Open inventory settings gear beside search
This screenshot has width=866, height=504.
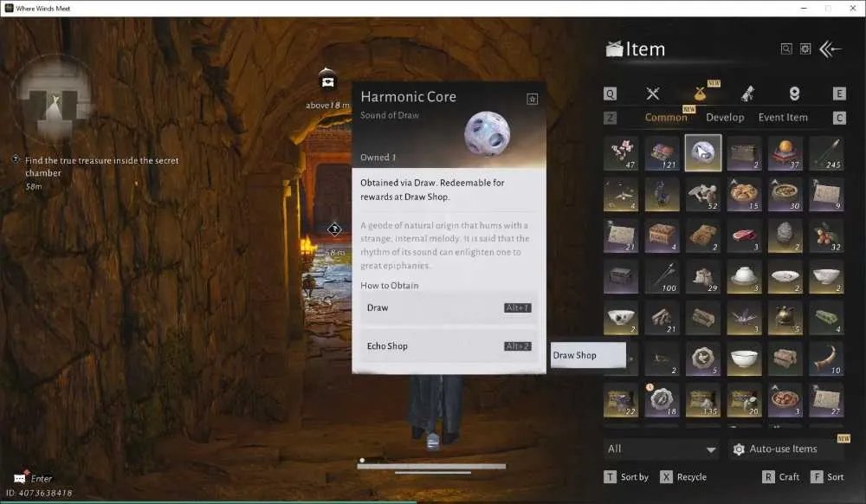click(805, 49)
